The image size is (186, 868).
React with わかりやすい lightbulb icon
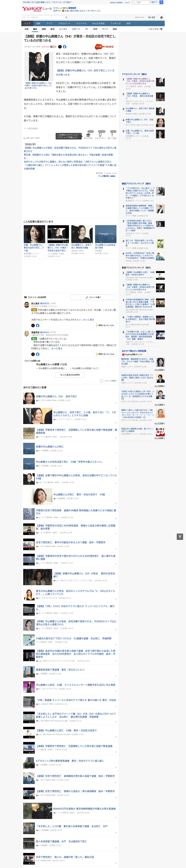point(100,135)
